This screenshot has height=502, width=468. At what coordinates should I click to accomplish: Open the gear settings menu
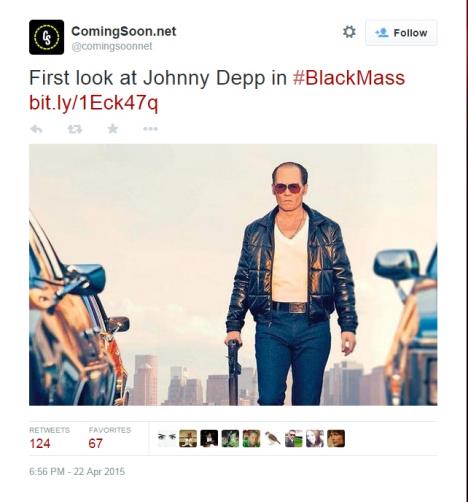[349, 32]
